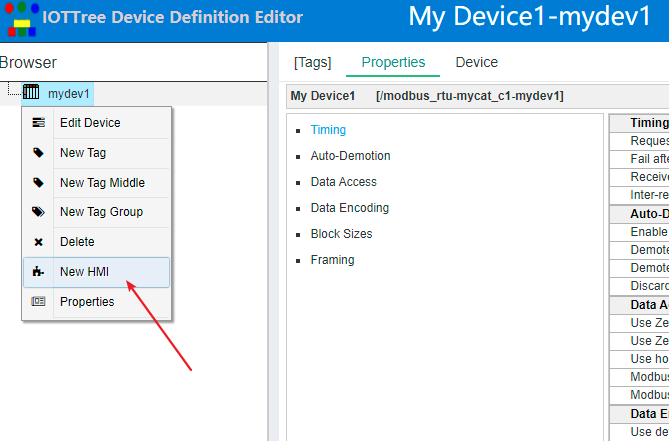669x441 pixels.
Task: Click the Browser panel heading
Action: 28,63
